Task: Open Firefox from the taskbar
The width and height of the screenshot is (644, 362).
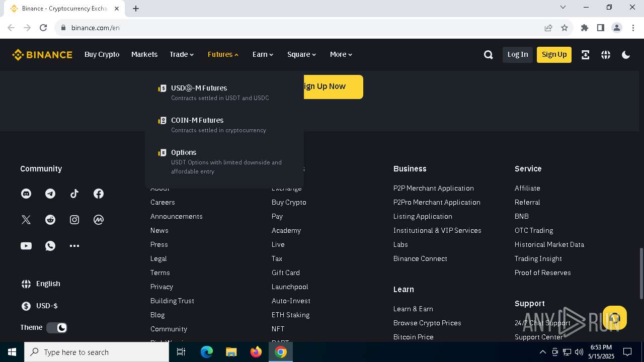Action: click(256, 352)
